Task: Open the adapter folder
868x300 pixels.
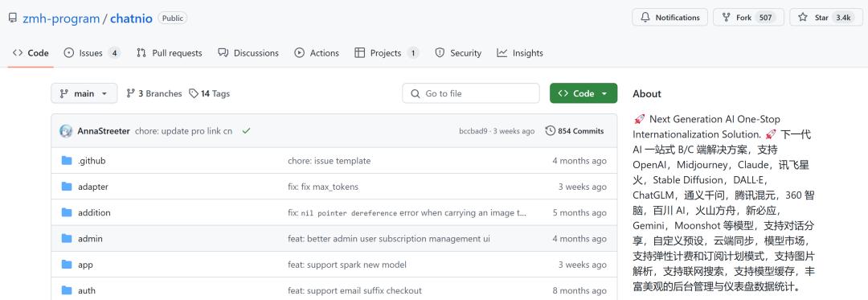Action: click(93, 187)
